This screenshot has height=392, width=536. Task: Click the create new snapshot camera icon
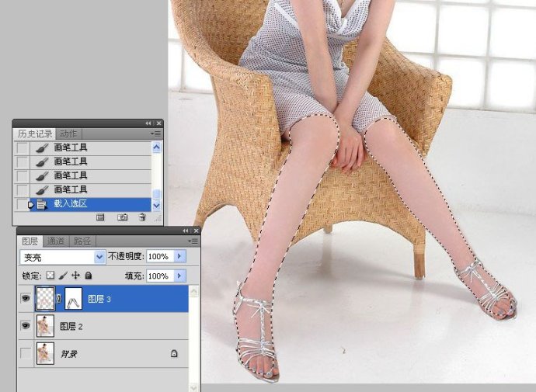tap(123, 217)
